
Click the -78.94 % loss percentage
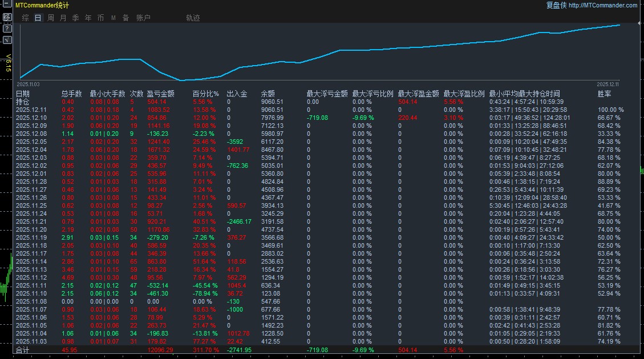205,293
